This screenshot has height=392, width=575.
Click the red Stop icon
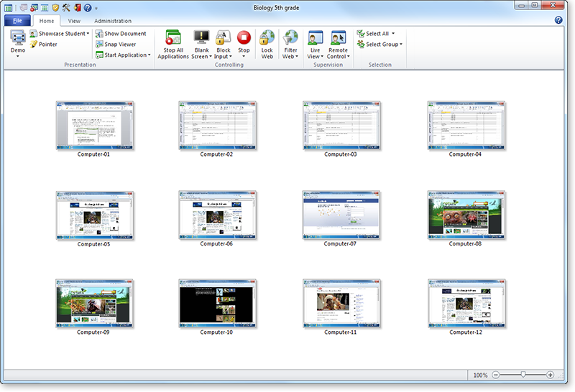click(244, 39)
